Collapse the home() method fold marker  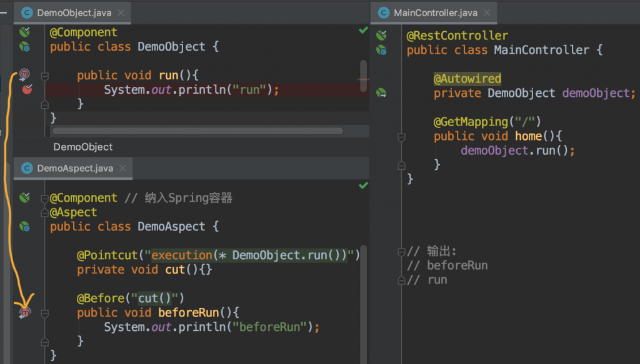[402, 137]
